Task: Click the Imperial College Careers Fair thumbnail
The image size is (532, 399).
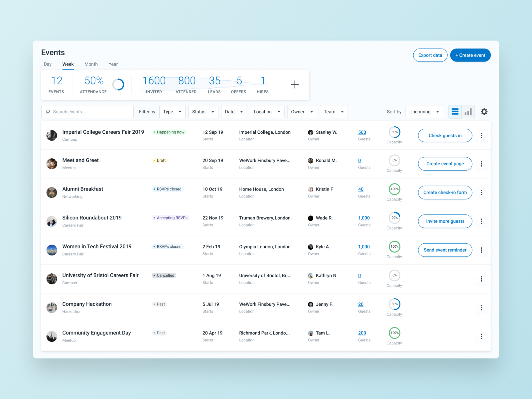Action: [x=52, y=135]
